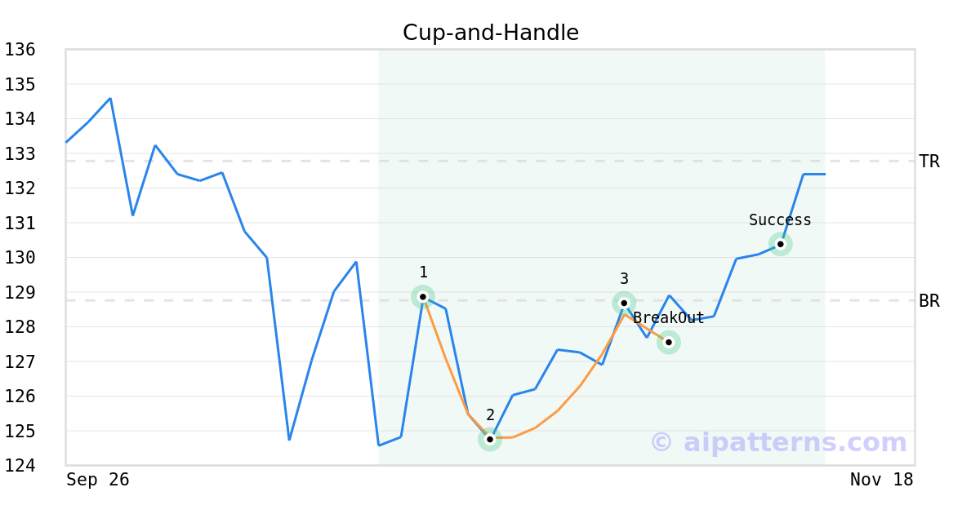The height and width of the screenshot is (514, 980).
Task: Select the BreakOut point marker
Action: pyautogui.click(x=668, y=343)
